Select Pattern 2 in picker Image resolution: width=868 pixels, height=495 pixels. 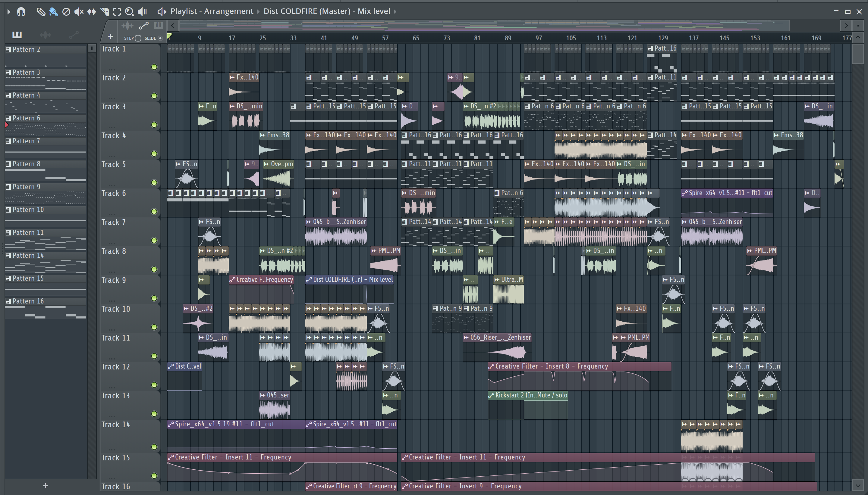pos(45,56)
